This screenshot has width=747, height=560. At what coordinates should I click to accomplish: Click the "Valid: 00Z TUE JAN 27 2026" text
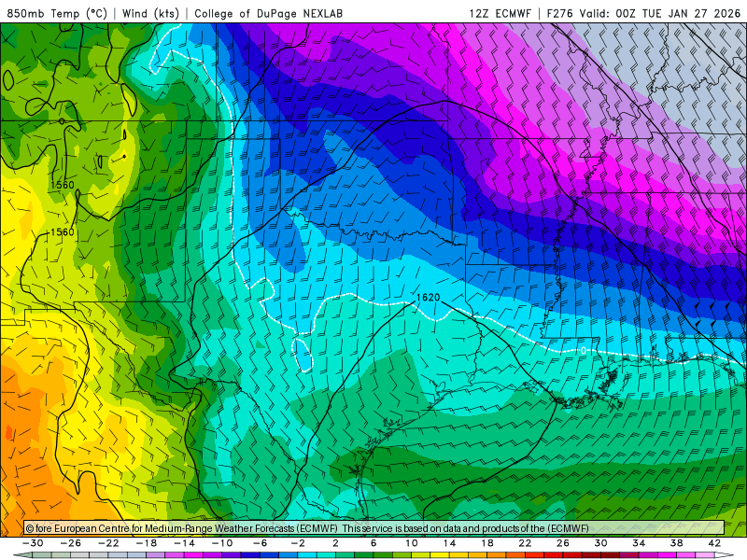660,13
